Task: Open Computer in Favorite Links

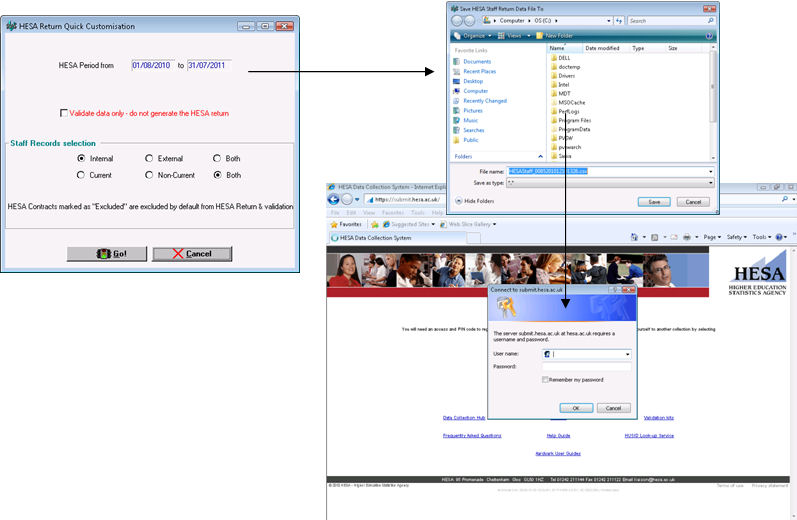Action: pos(475,91)
